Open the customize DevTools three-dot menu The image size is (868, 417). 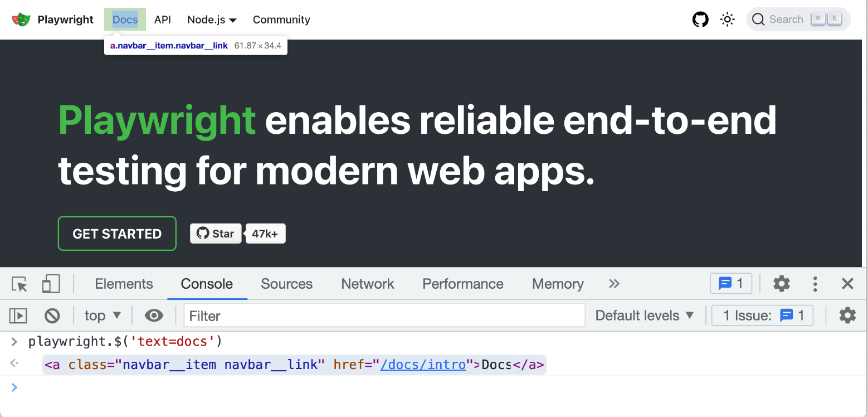coord(815,284)
